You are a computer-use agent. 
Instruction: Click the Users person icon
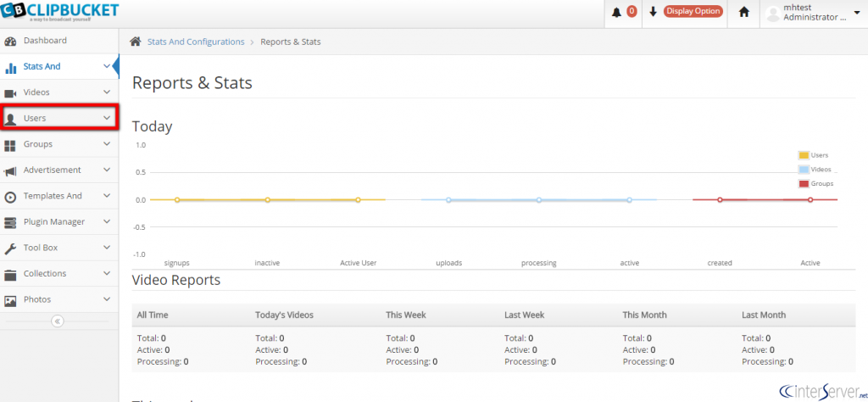tap(10, 119)
